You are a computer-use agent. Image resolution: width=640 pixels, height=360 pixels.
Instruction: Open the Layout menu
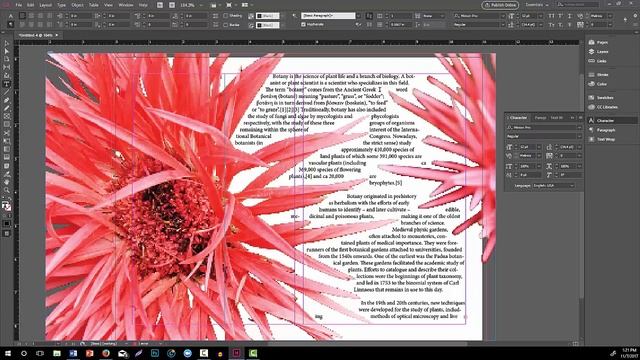pyautogui.click(x=45, y=5)
